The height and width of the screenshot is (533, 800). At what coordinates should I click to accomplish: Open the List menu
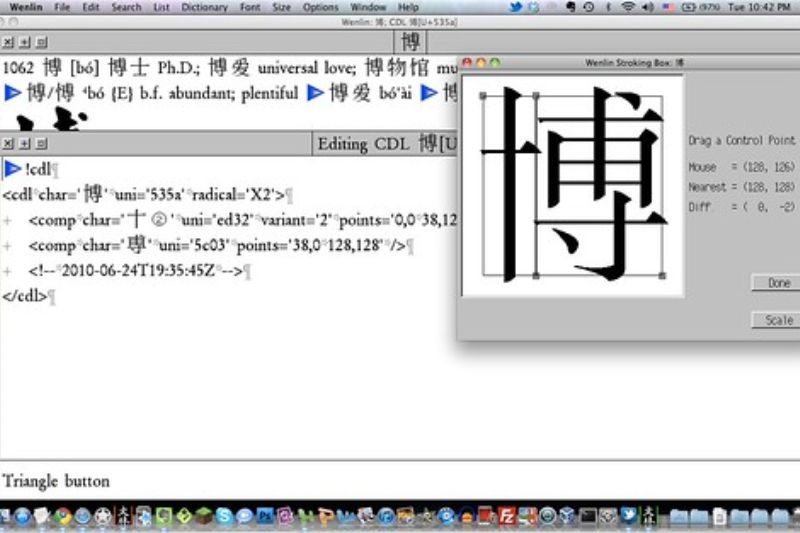161,7
